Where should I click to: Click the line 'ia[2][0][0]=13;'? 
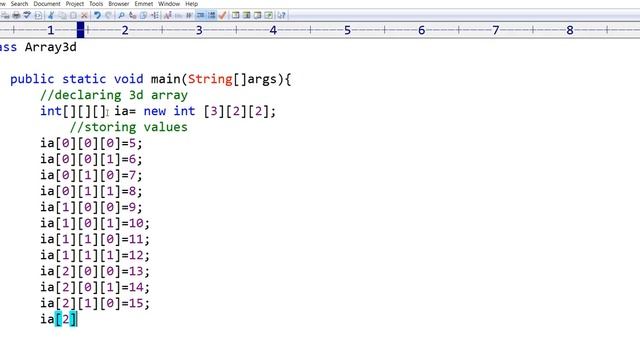click(x=95, y=271)
